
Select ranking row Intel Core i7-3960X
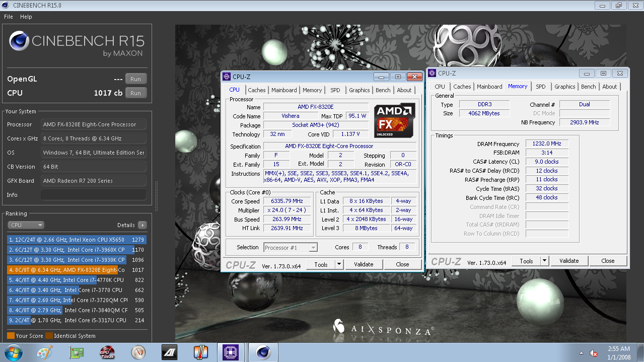(76, 250)
